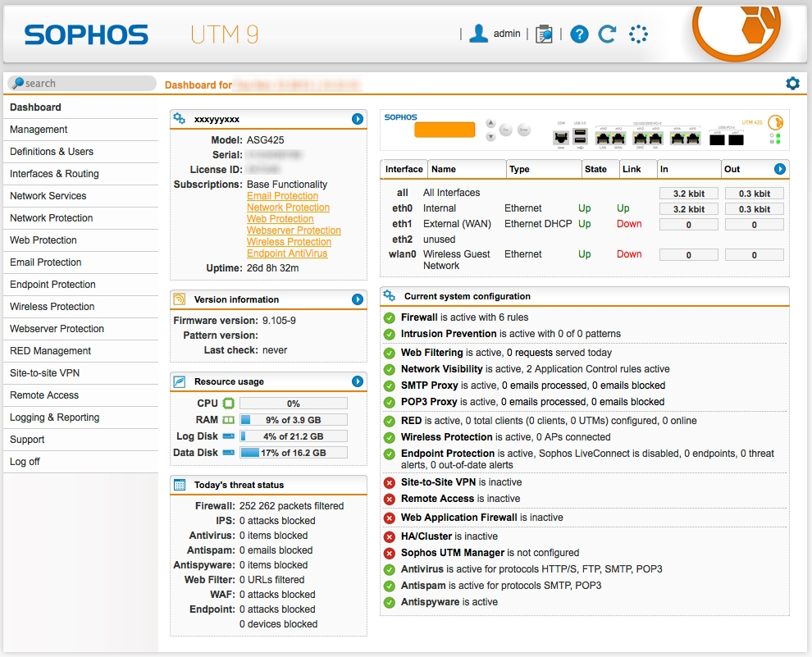Click Today's threat status calendar icon

click(180, 485)
